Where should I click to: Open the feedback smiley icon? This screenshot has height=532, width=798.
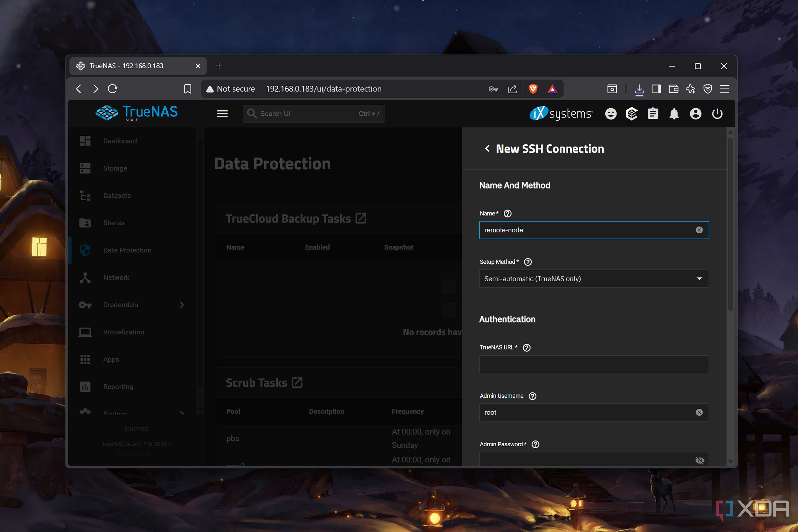point(611,114)
